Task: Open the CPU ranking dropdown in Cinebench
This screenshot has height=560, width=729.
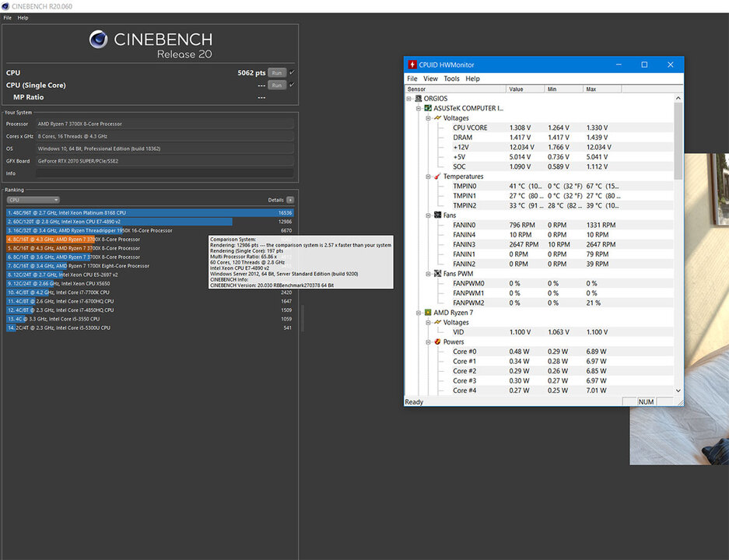Action: tap(33, 200)
